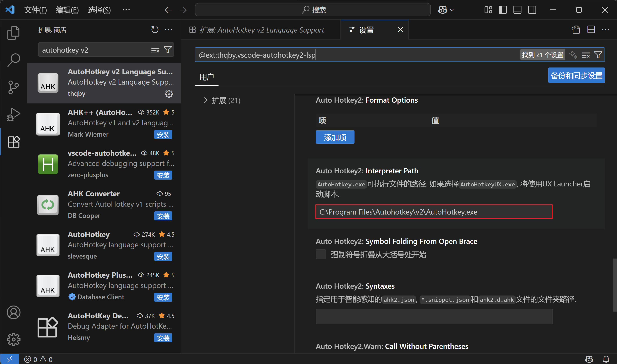Switch to AutoHotkey v2 Language Support tab
Screen dimensions: 617x364
click(x=261, y=30)
